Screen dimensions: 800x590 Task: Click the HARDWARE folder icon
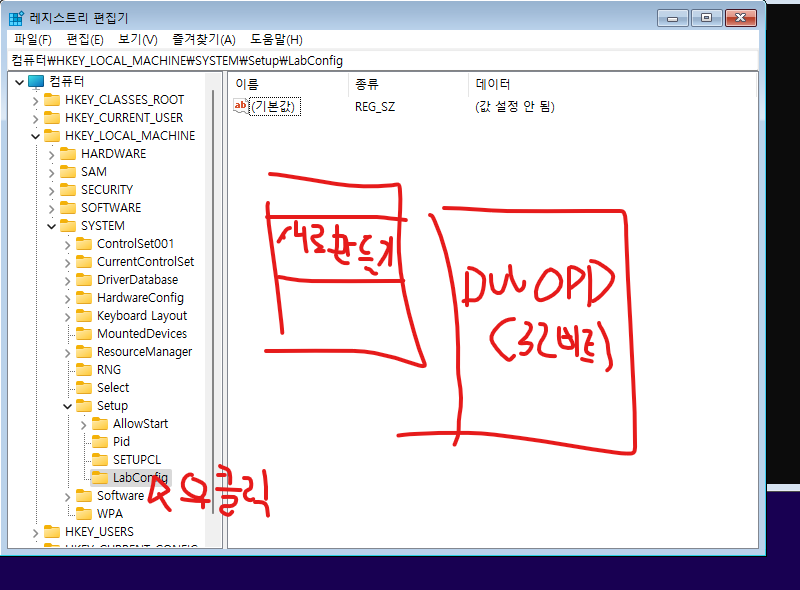[68, 153]
